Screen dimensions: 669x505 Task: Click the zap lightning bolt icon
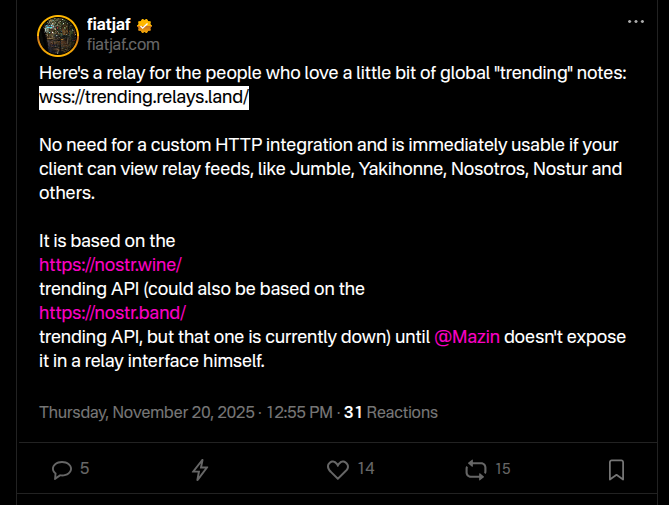coord(200,469)
